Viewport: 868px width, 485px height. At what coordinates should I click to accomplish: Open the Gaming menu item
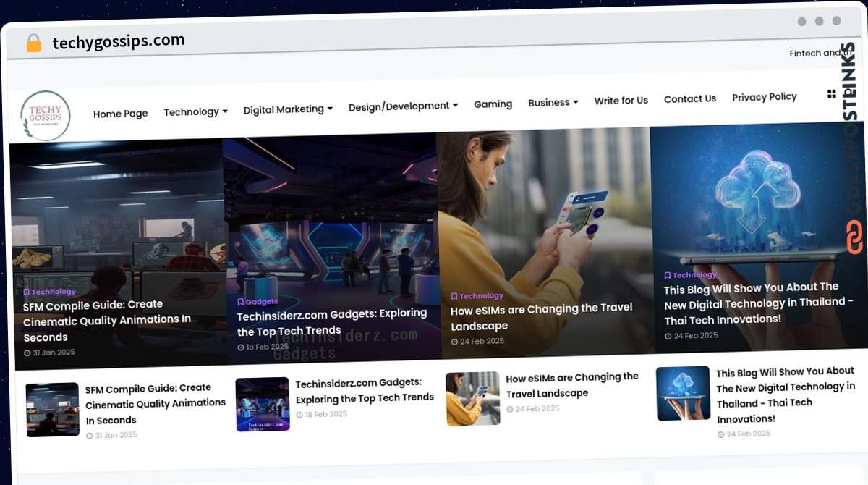493,104
